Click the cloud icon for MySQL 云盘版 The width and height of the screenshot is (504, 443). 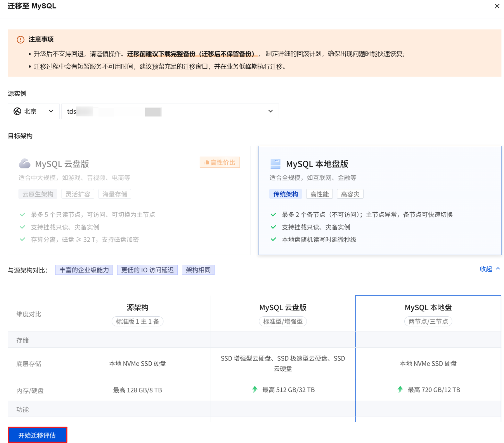[25, 164]
